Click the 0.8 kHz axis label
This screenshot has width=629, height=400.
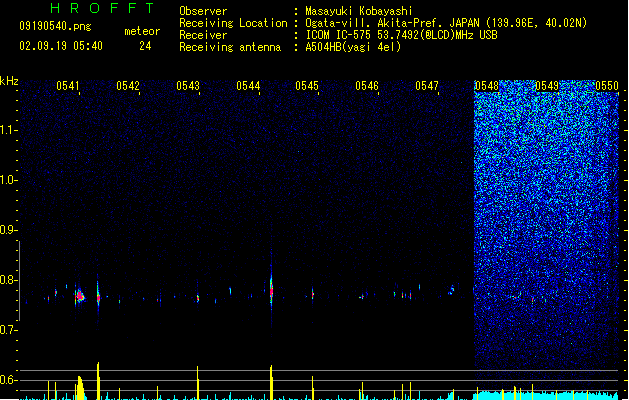(9, 280)
